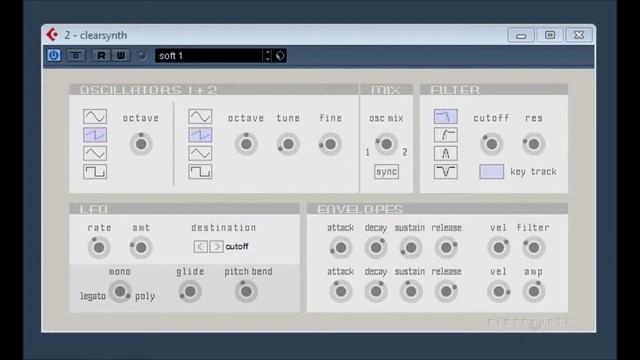Select oscillator 1 sawtooth waveform
Screen dimensions: 640x360
click(x=95, y=135)
